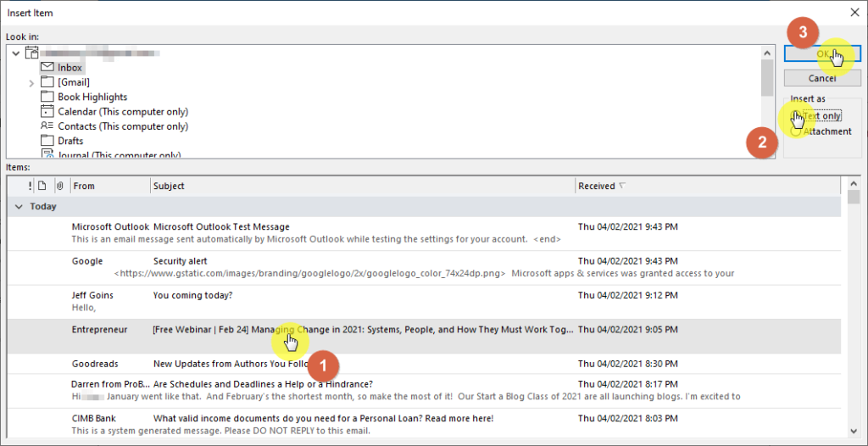The image size is (868, 446).
Task: Click the CIMB Bank sender name
Action: (93, 418)
